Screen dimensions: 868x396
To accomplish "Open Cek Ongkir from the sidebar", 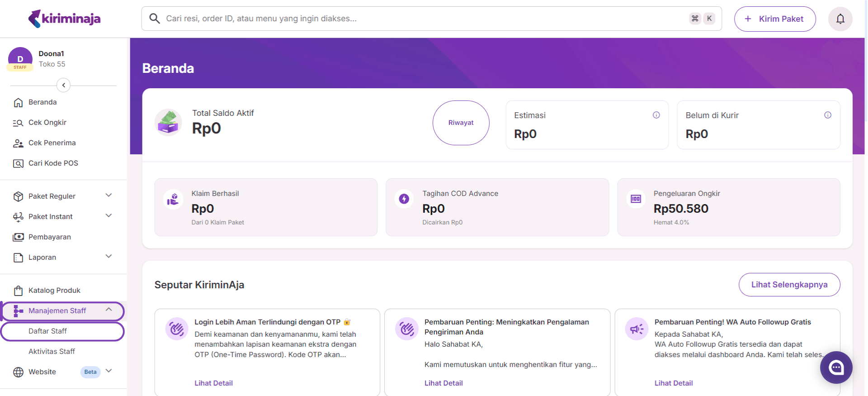I will pos(47,123).
